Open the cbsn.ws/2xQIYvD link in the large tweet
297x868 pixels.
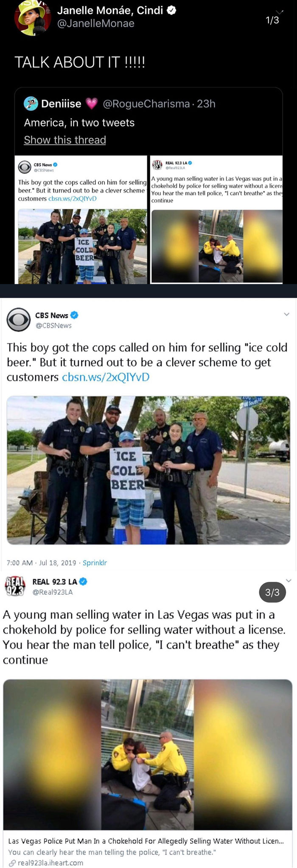coord(106,377)
